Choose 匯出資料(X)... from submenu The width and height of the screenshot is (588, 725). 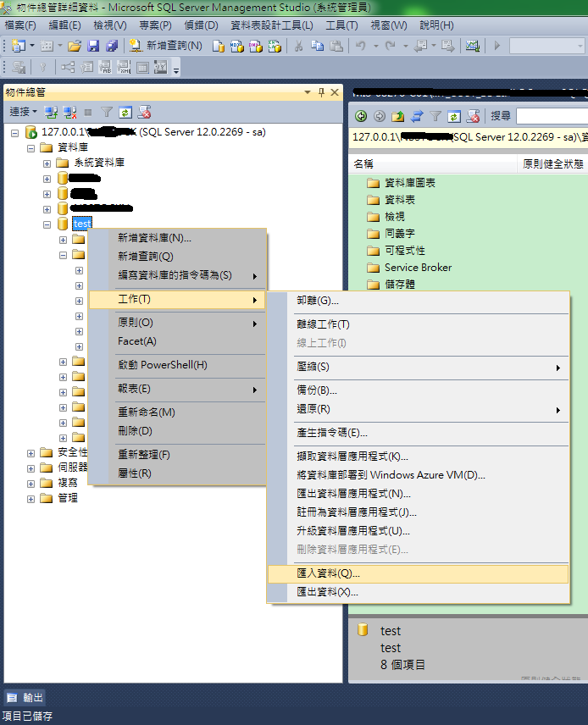(x=418, y=592)
